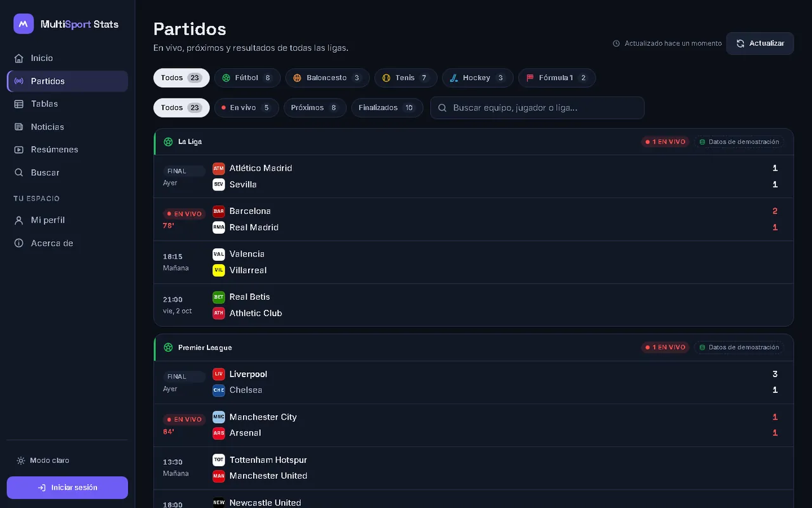
Task: Show only En vivo matches
Action: [x=247, y=108]
